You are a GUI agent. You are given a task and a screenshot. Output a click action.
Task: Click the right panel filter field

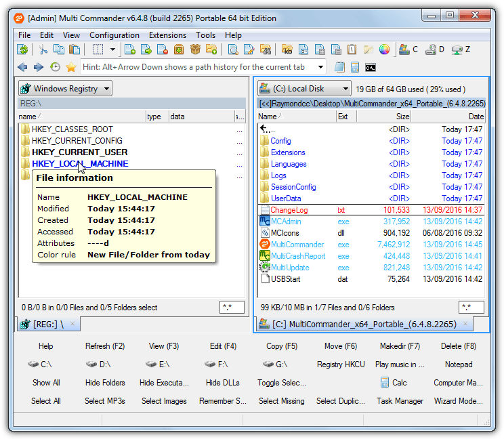pyautogui.click(x=471, y=308)
